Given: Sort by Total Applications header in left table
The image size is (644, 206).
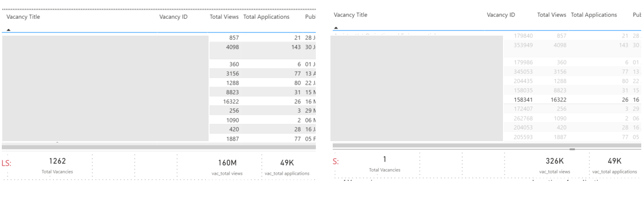Looking at the screenshot, I should coord(267,17).
